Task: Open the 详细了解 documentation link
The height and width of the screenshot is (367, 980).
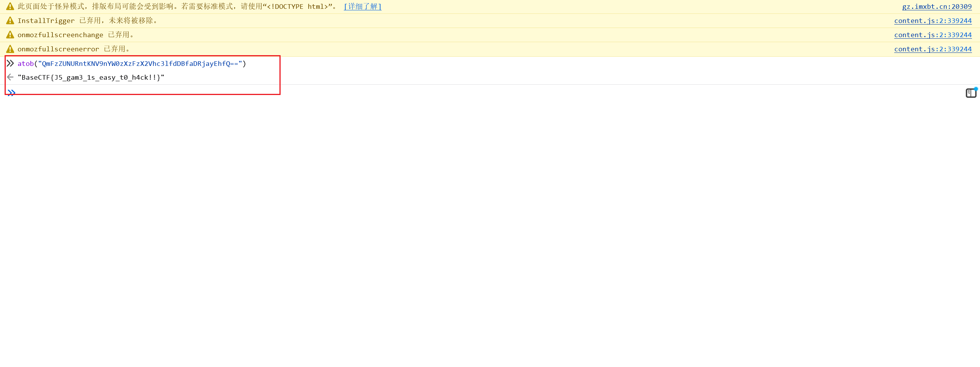Action: point(362,6)
